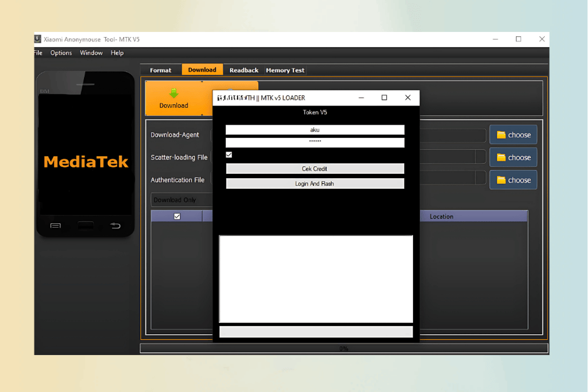Close the Xiaomi Anonymouse Tool main window
The image size is (588, 392).
click(x=542, y=39)
